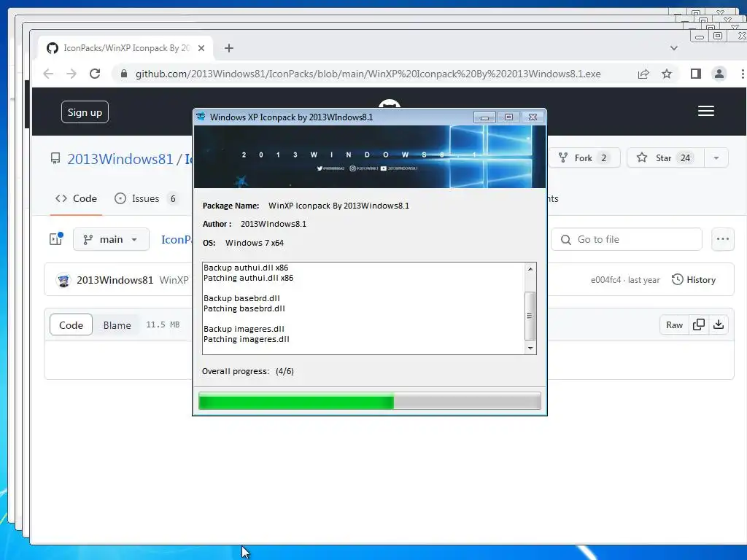This screenshot has height=560, width=747.
Task: Open more file actions ellipsis
Action: click(723, 239)
